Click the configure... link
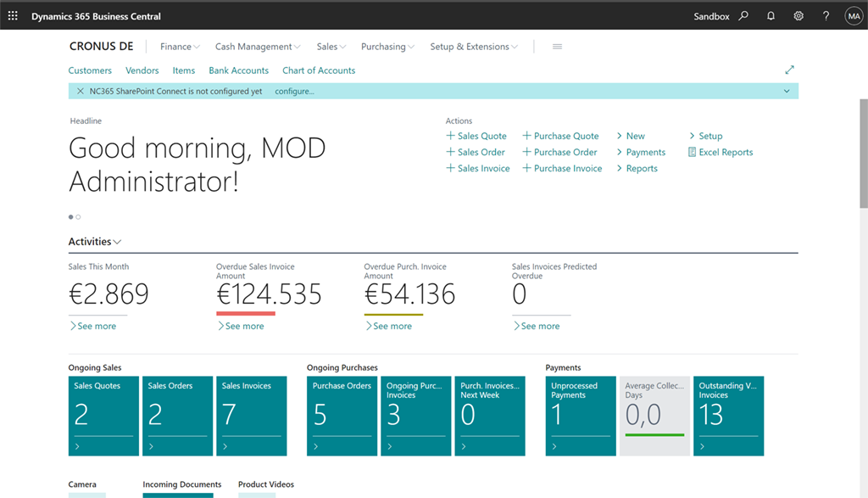 (x=294, y=91)
